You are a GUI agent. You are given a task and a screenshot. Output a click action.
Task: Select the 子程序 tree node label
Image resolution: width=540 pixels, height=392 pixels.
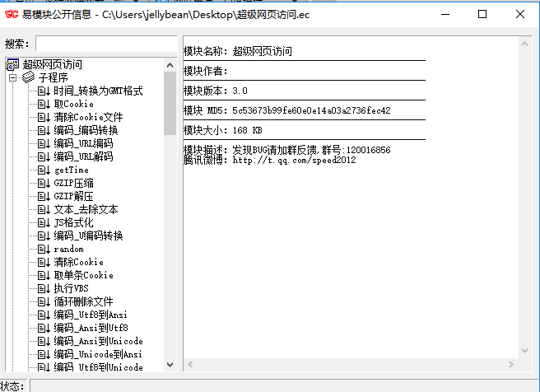pyautogui.click(x=53, y=77)
